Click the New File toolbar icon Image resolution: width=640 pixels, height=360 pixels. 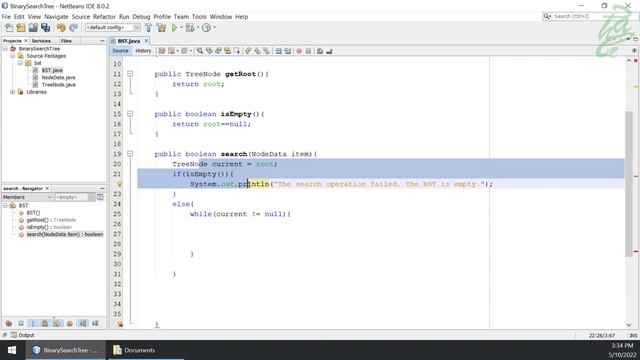(x=9, y=28)
